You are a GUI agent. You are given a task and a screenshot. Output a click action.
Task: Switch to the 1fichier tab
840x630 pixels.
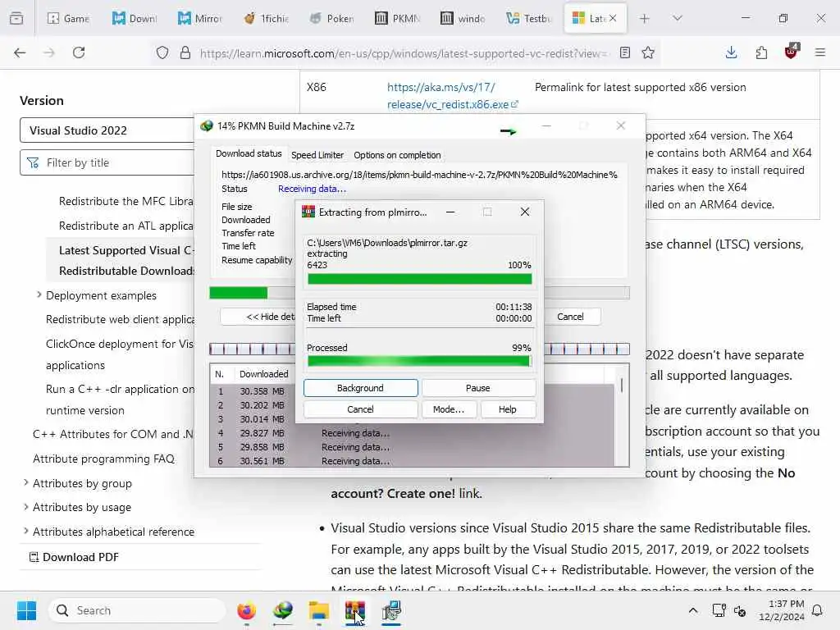[x=267, y=19]
